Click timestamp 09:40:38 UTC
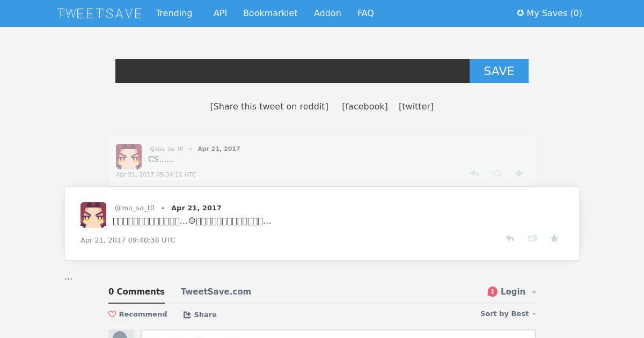 point(128,240)
